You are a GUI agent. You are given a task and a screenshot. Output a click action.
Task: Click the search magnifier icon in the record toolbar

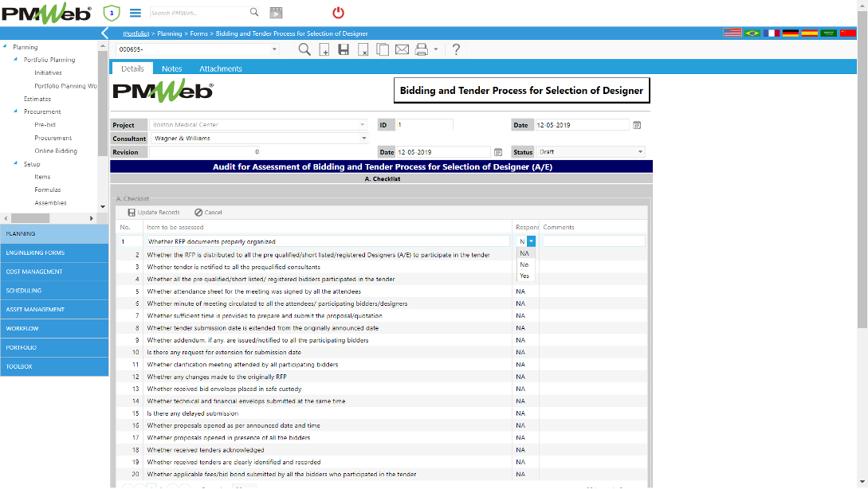point(304,49)
